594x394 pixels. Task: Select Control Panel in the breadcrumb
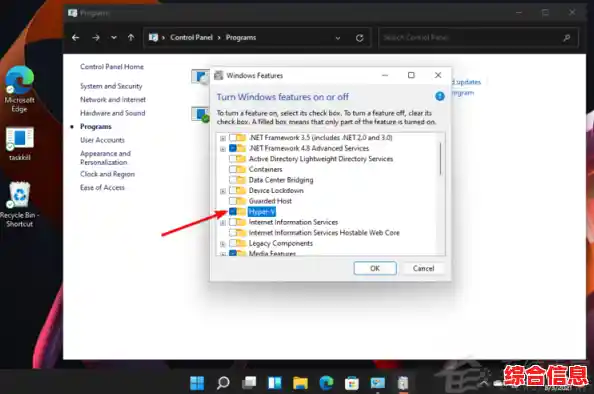click(x=191, y=38)
